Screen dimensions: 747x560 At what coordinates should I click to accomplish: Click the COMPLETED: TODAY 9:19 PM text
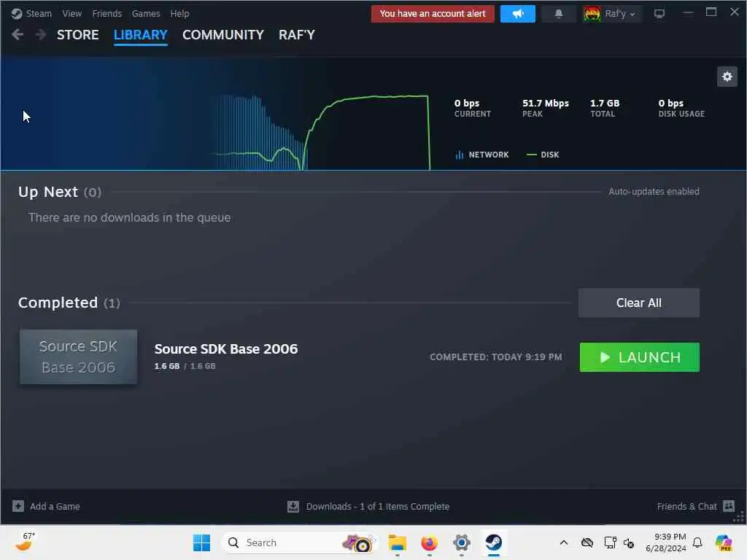(x=495, y=357)
